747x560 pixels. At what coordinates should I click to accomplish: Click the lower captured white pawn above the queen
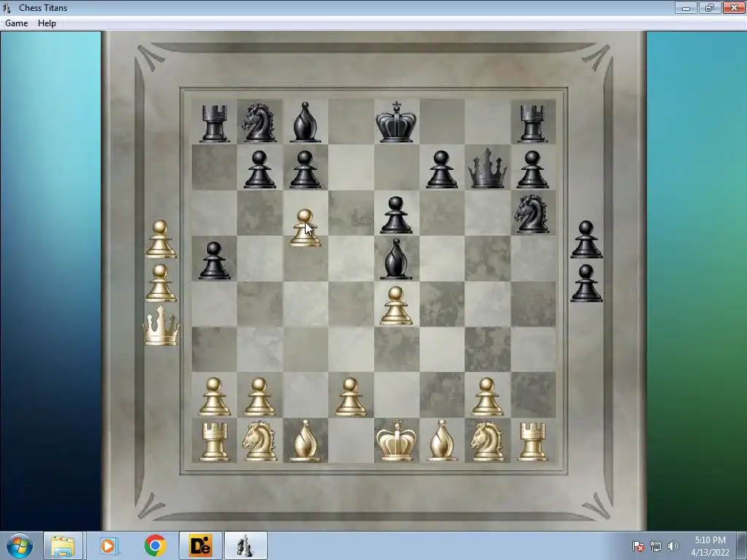pyautogui.click(x=160, y=283)
